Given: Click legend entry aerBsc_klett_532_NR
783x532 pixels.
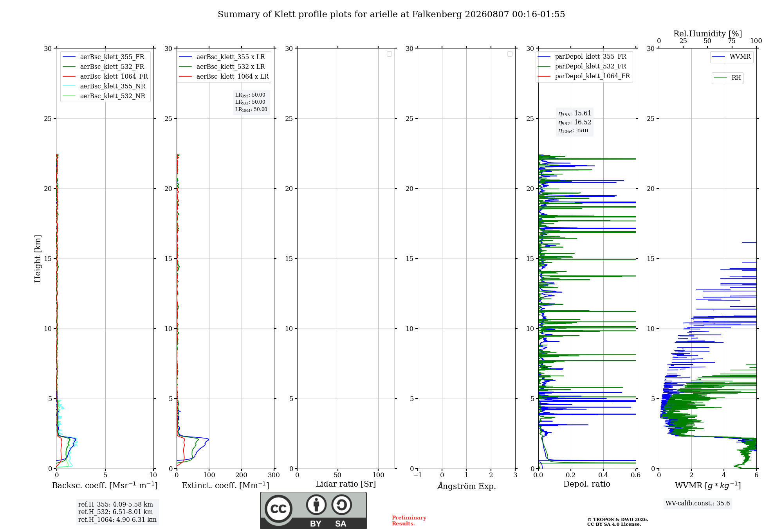Looking at the screenshot, I should (105, 96).
